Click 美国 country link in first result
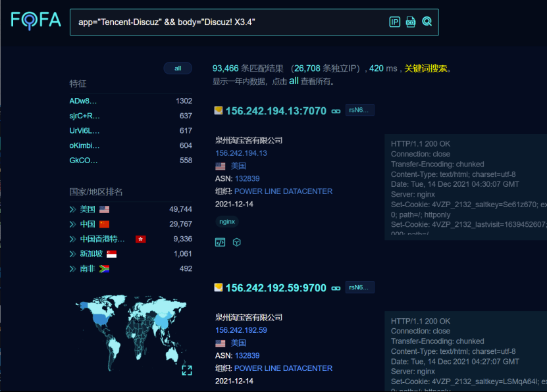Viewport: 547px width, 392px height. coord(238,166)
